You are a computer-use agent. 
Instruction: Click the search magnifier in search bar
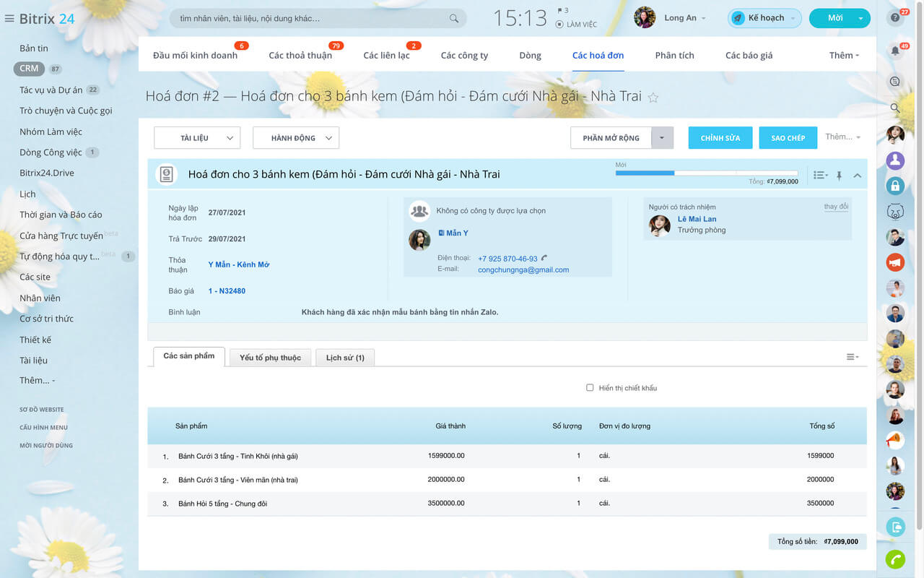tap(453, 18)
